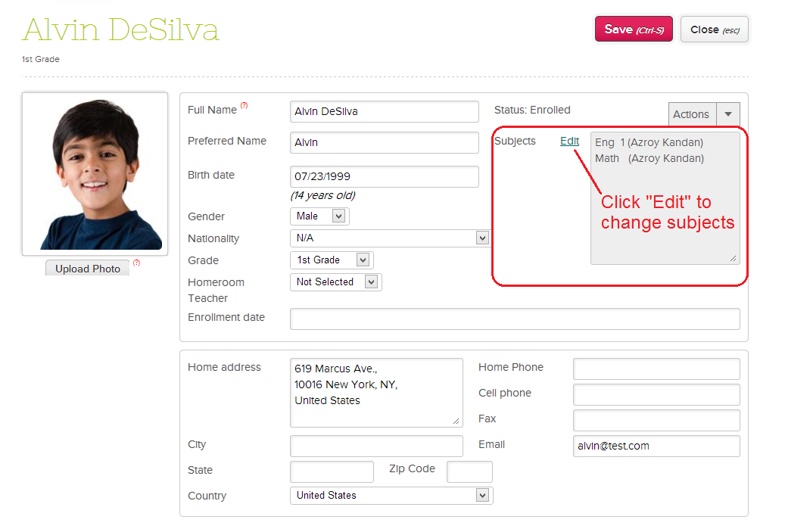Click the Email input field

pyautogui.click(x=656, y=446)
